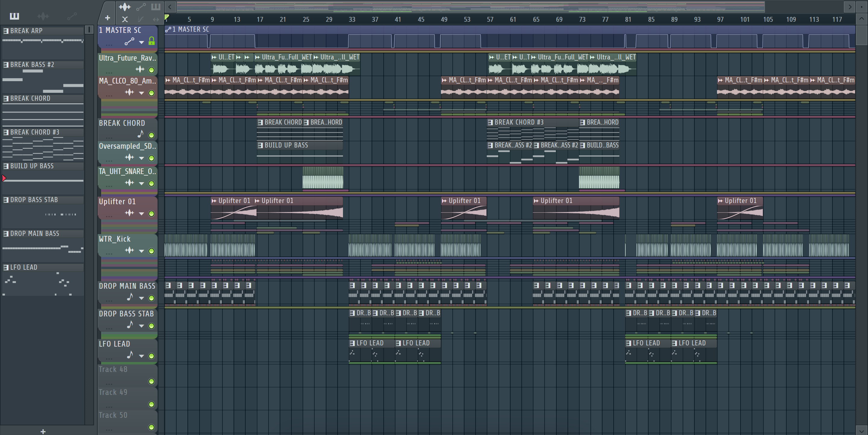Image resolution: width=868 pixels, height=435 pixels.
Task: Click the horizontal timeline overview scrollbar
Action: 470,6
